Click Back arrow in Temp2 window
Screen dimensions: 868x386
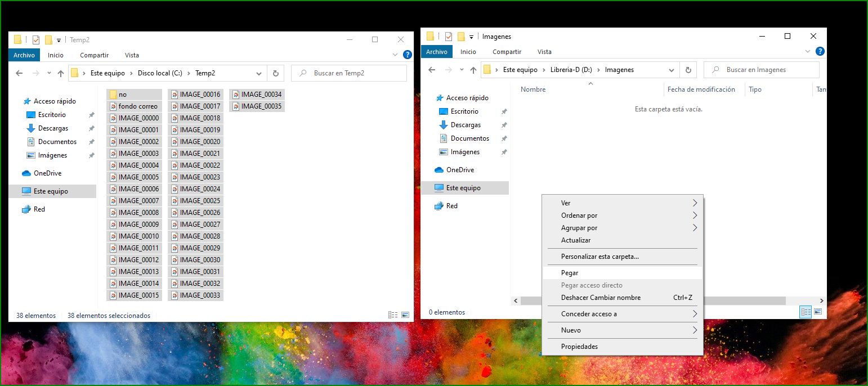click(20, 73)
